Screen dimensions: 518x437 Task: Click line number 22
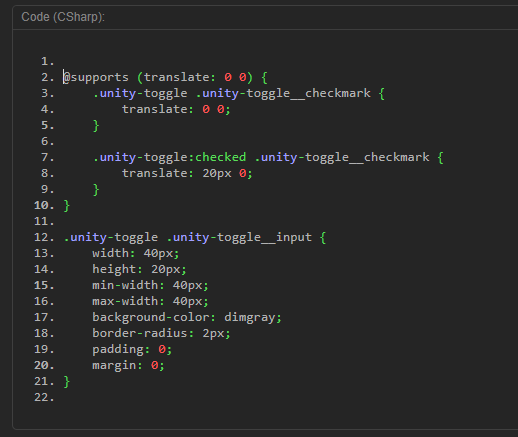tap(44, 397)
